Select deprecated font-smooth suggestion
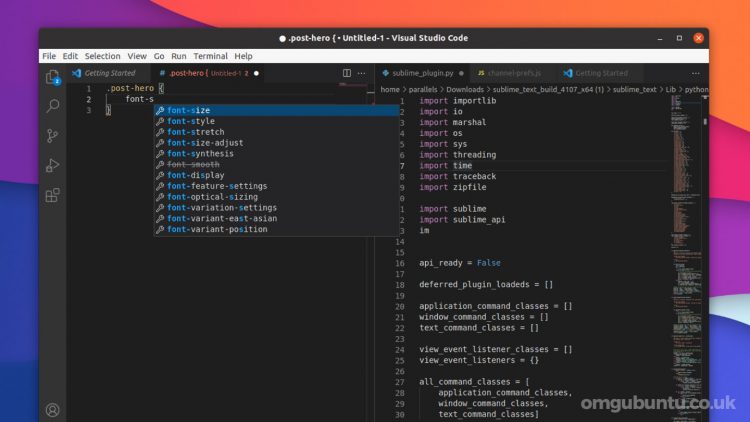This screenshot has width=750, height=422. [276, 165]
